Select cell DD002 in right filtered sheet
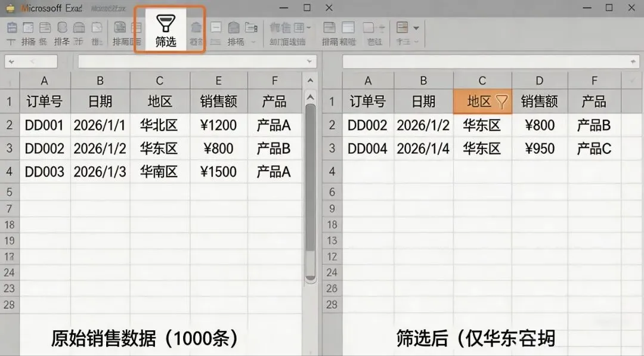Viewport: 644px width, 356px height. tap(368, 125)
